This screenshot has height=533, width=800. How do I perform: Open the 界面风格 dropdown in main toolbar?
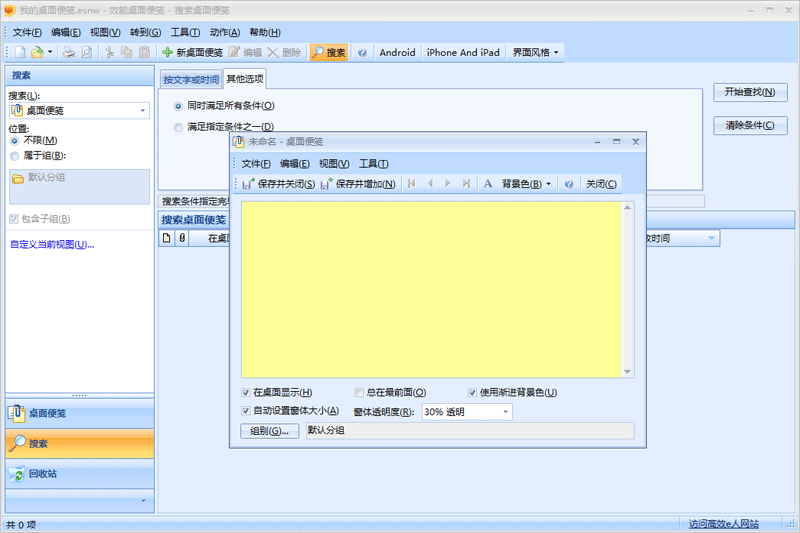(536, 52)
